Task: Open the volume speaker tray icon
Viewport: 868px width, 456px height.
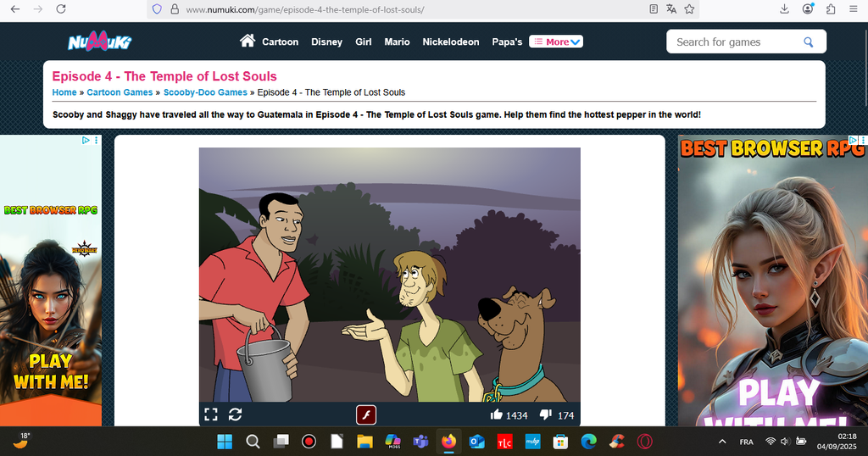Action: [784, 442]
